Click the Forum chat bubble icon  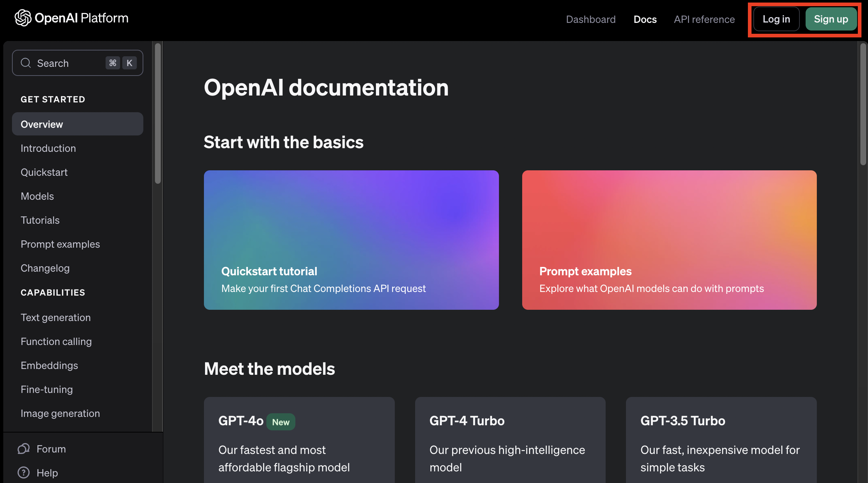click(24, 449)
